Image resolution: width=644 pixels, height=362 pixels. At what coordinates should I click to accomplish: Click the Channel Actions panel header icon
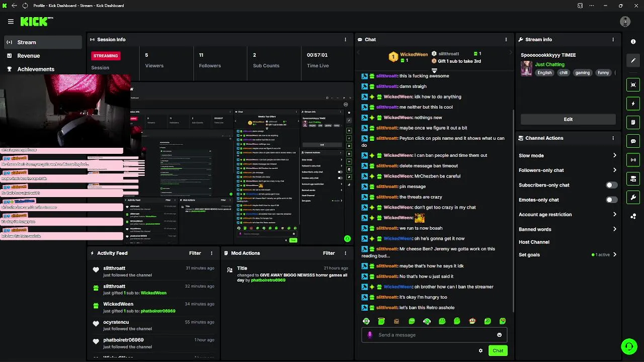521,138
